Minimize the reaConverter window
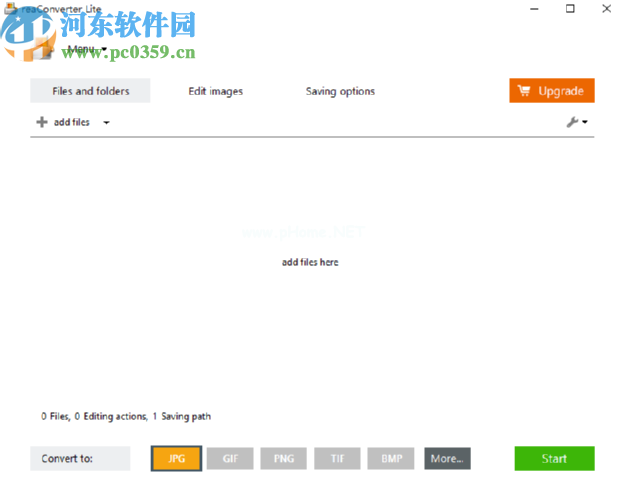The image size is (617, 481). tap(530, 9)
